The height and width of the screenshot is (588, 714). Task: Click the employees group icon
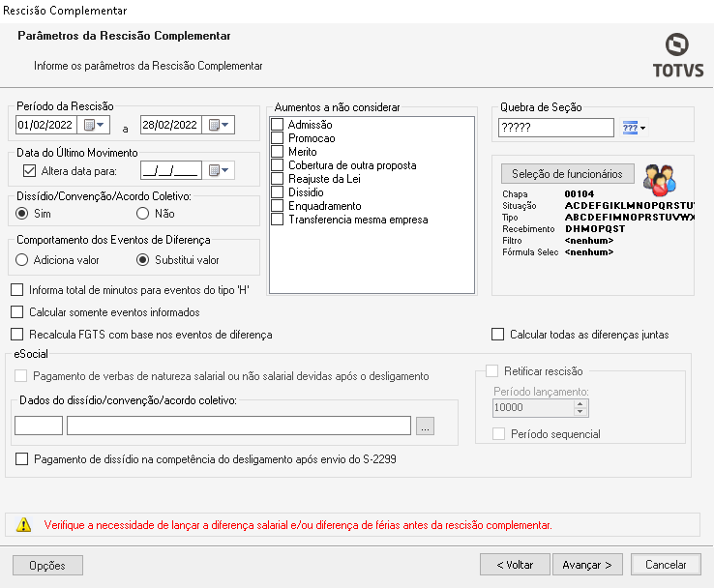click(x=660, y=179)
